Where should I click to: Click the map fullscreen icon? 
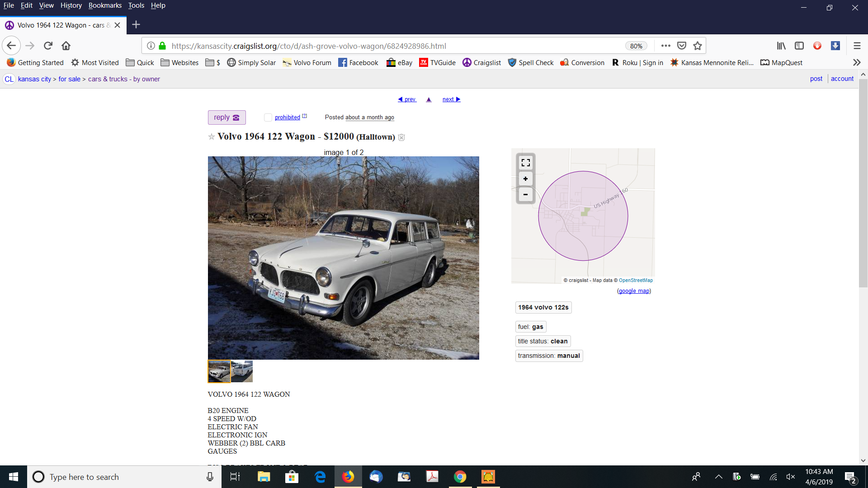pyautogui.click(x=525, y=162)
